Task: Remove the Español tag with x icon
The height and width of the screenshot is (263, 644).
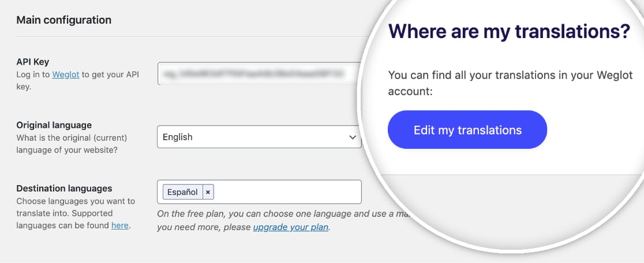Action: coord(208,192)
